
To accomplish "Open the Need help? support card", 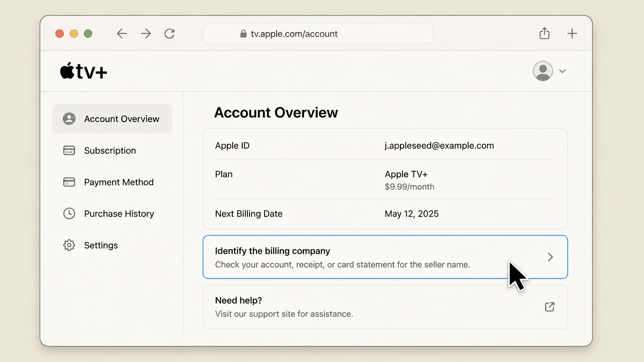I will tap(385, 307).
